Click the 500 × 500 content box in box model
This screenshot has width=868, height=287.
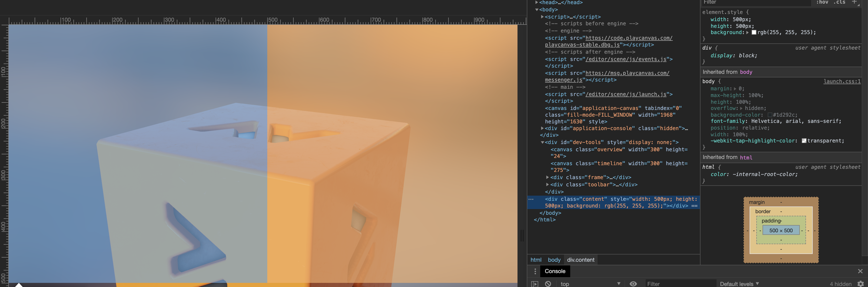coord(781,230)
